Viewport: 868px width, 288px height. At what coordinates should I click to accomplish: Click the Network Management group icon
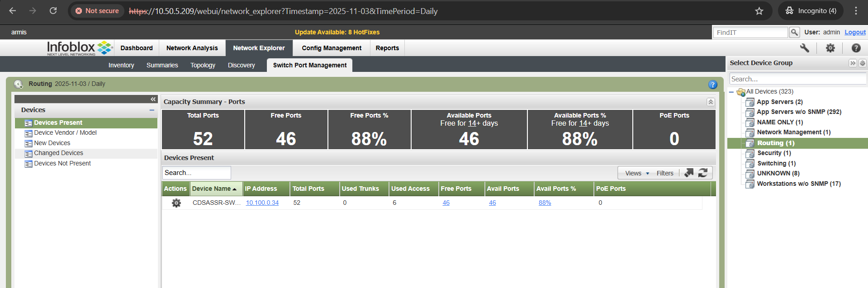750,132
